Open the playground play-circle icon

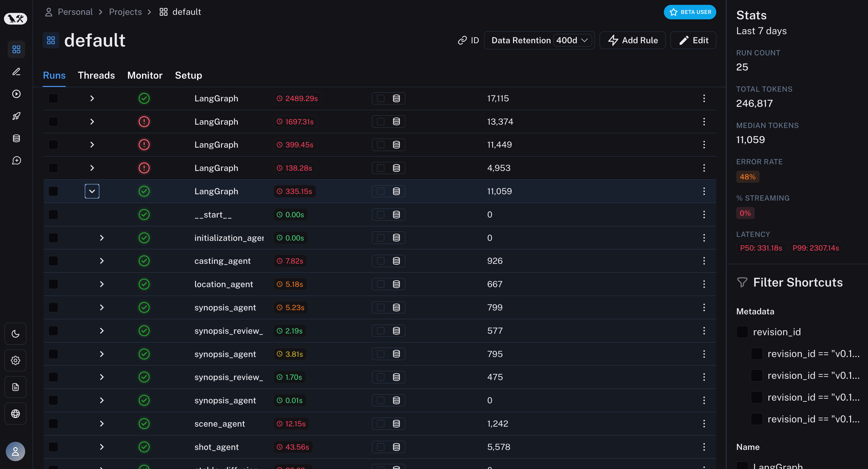point(16,94)
